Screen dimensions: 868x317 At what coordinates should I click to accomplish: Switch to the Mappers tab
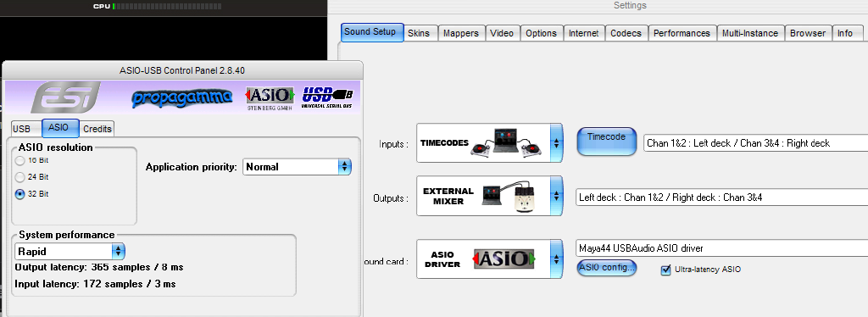tap(460, 33)
